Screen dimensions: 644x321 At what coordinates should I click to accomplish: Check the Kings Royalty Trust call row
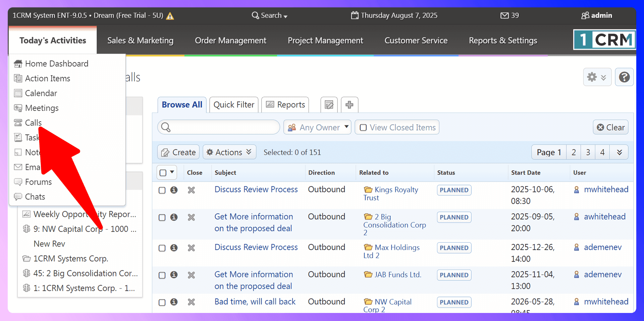click(x=162, y=190)
